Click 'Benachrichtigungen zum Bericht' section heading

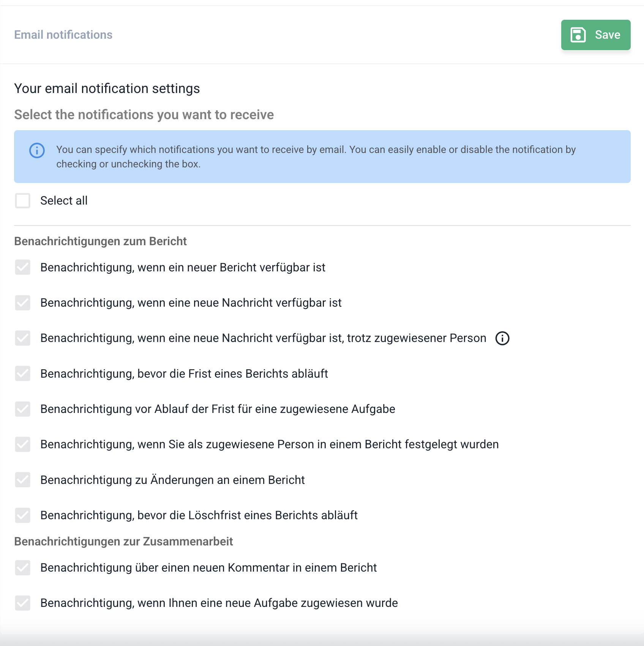(x=100, y=241)
